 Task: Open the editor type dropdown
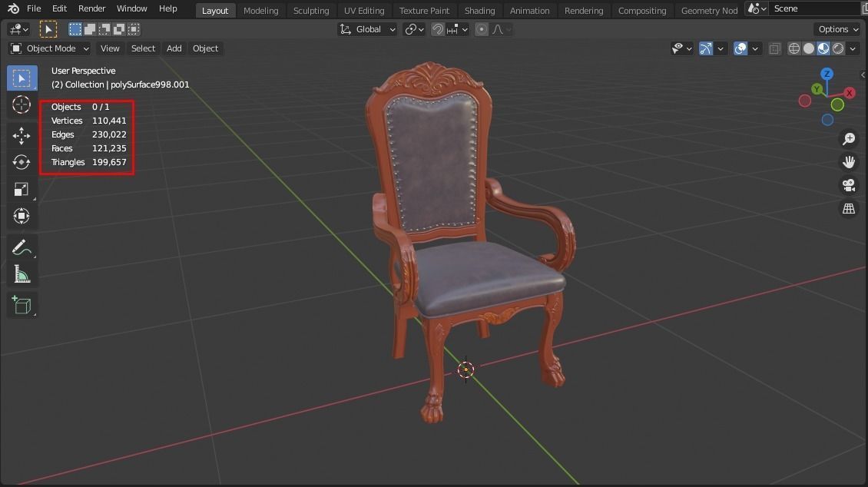19,29
